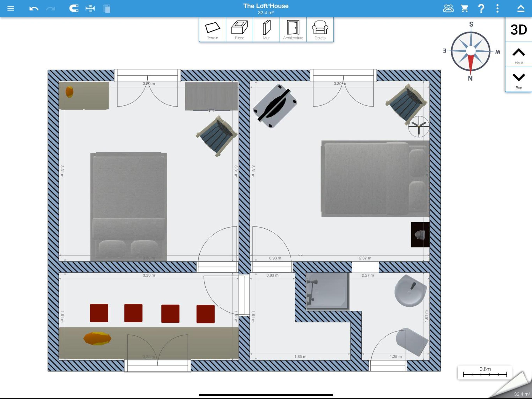Viewport: 532px width, 399px height.
Task: Select the right bedroom swing door
Action: tap(272, 249)
